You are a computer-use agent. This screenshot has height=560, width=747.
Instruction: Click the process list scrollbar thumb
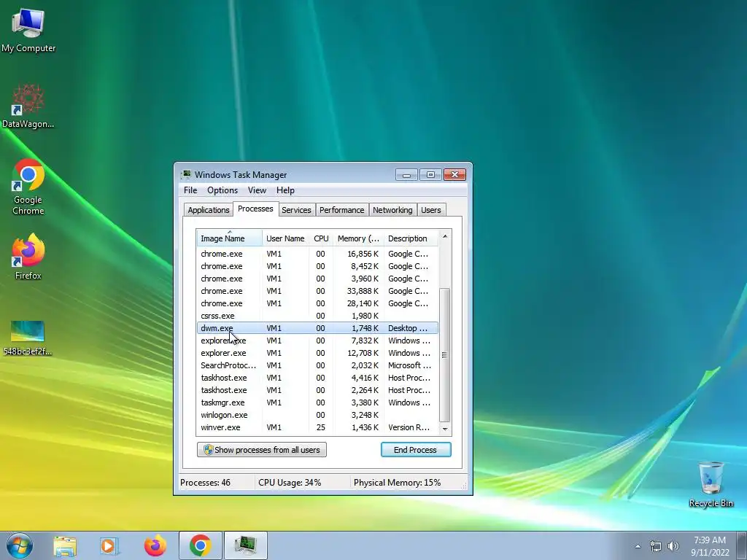click(444, 355)
